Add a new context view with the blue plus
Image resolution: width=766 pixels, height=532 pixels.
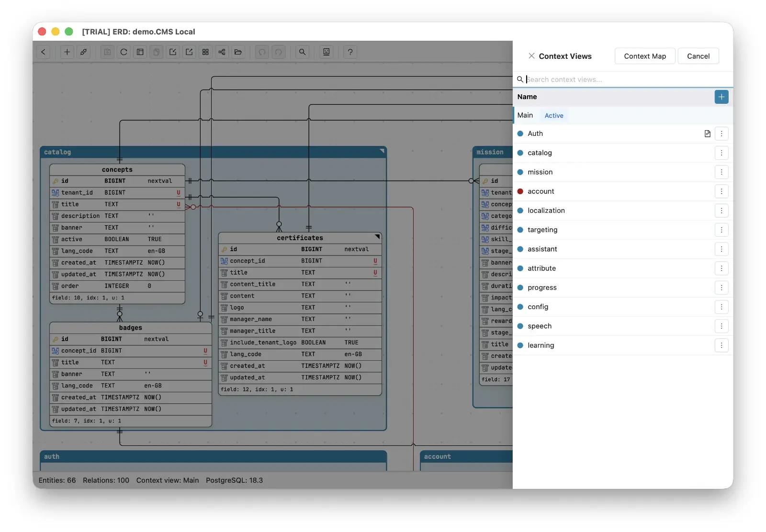click(x=721, y=97)
